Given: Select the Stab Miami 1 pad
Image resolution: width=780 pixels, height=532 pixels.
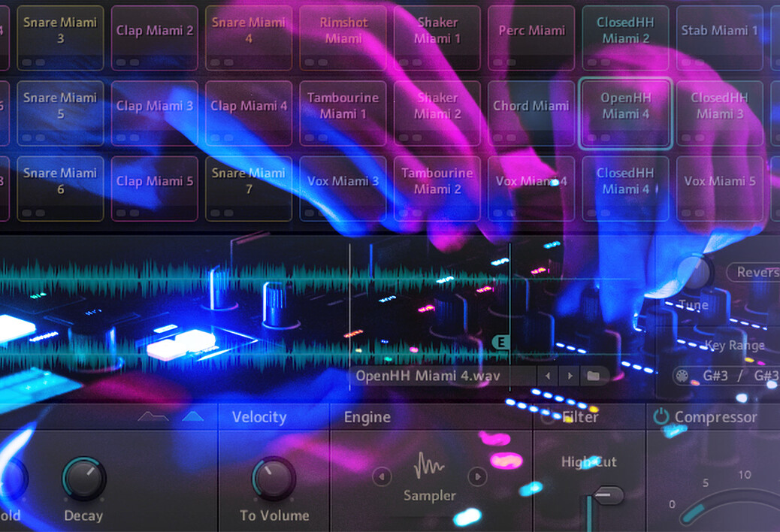Looking at the screenshot, I should (x=720, y=38).
